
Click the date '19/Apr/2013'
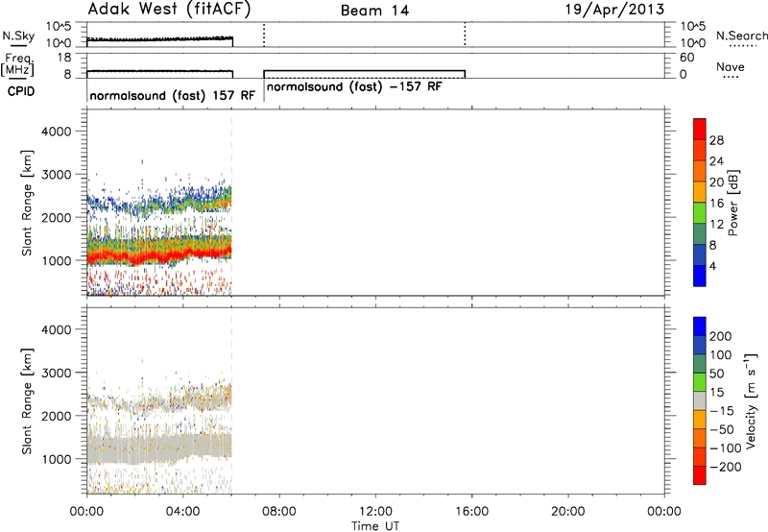[x=614, y=10]
